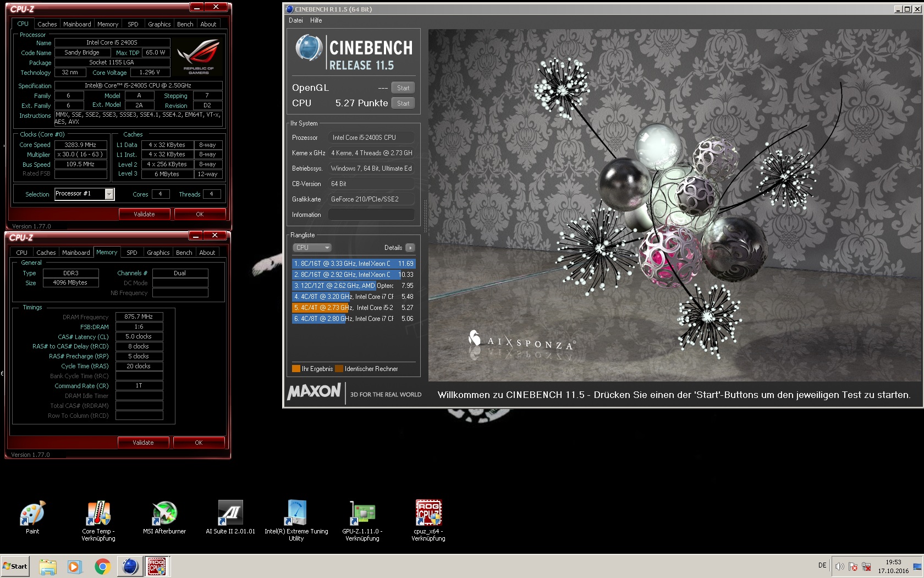
Task: Click the DRAM Frequency value 875.7 MHz
Action: pos(139,317)
